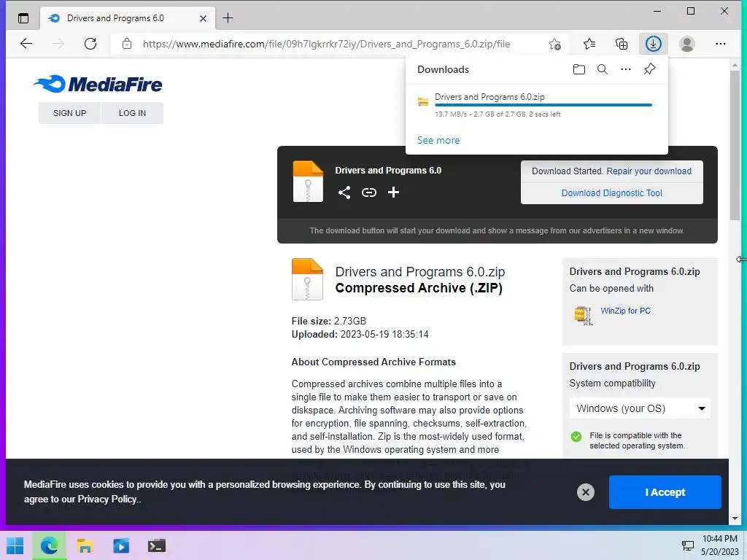Screen dimensions: 747x560
Task: Add this page to favorites
Action: click(554, 44)
